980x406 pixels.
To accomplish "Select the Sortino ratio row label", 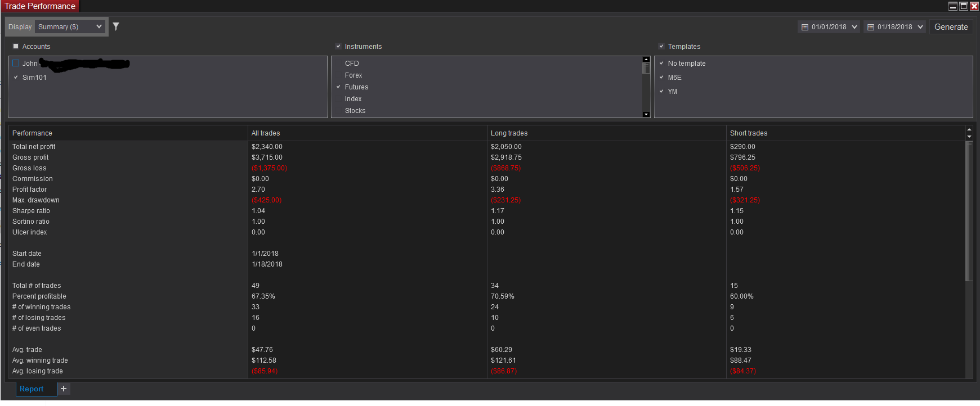I will [31, 222].
